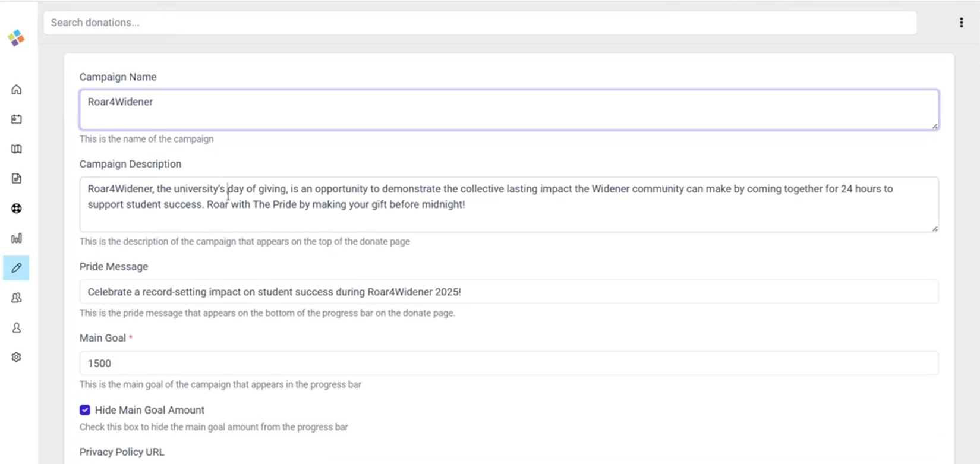Image resolution: width=980 pixels, height=464 pixels.
Task: Click helper text about top of donate page
Action: pyautogui.click(x=245, y=242)
